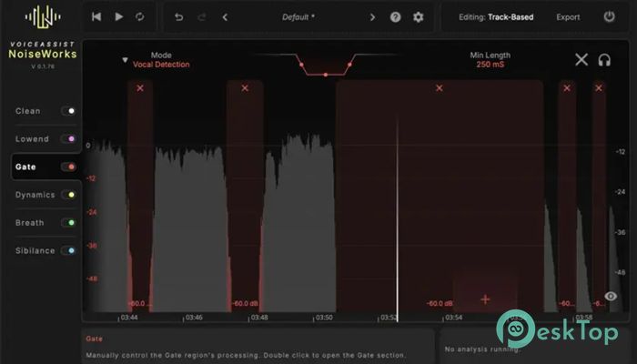
Task: Toggle the Clean module switch
Action: point(68,111)
